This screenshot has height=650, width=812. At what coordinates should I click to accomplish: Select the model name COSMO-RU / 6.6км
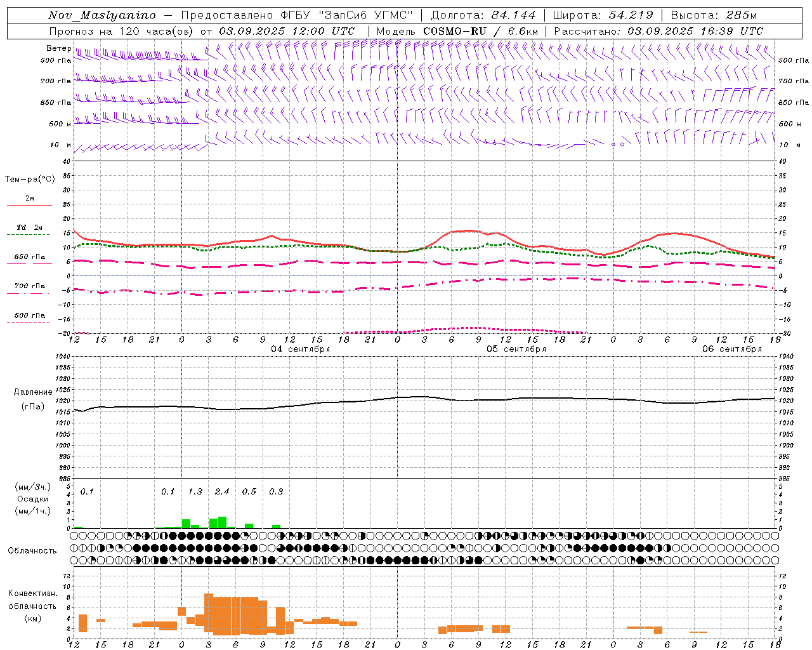(481, 31)
